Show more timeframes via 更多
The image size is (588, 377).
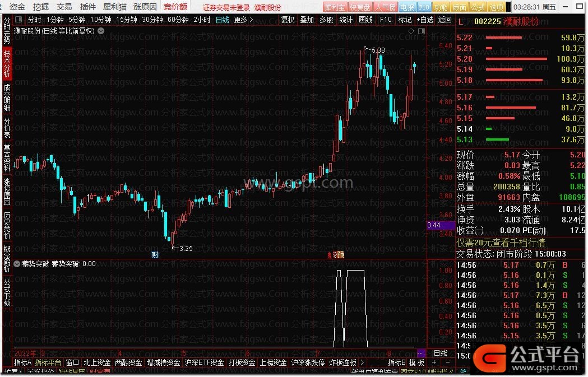click(x=243, y=20)
